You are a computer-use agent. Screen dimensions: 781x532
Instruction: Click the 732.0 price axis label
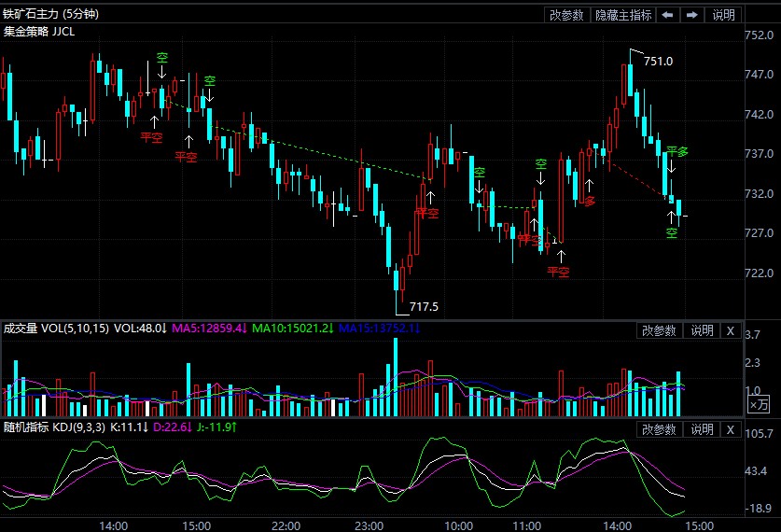coord(760,193)
